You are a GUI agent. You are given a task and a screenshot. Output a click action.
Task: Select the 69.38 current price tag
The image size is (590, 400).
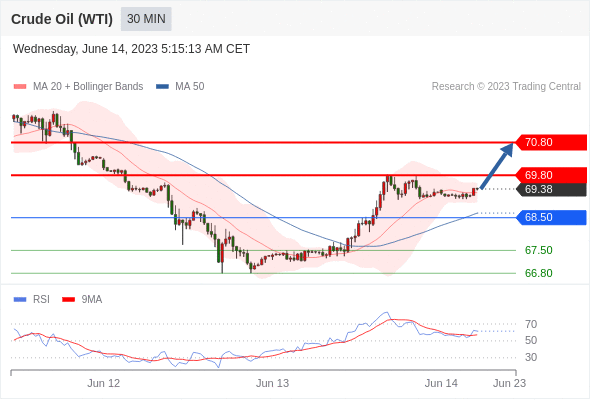click(550, 189)
